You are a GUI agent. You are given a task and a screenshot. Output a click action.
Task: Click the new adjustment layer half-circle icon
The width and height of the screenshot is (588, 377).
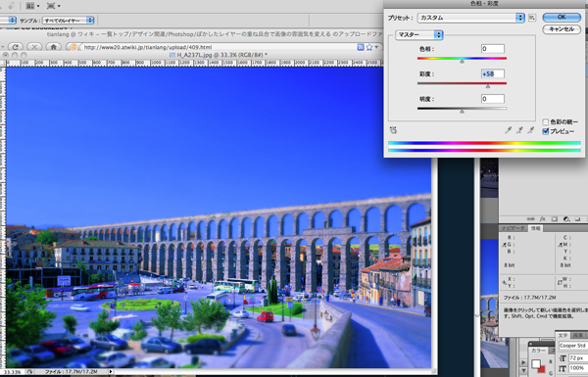point(566,218)
